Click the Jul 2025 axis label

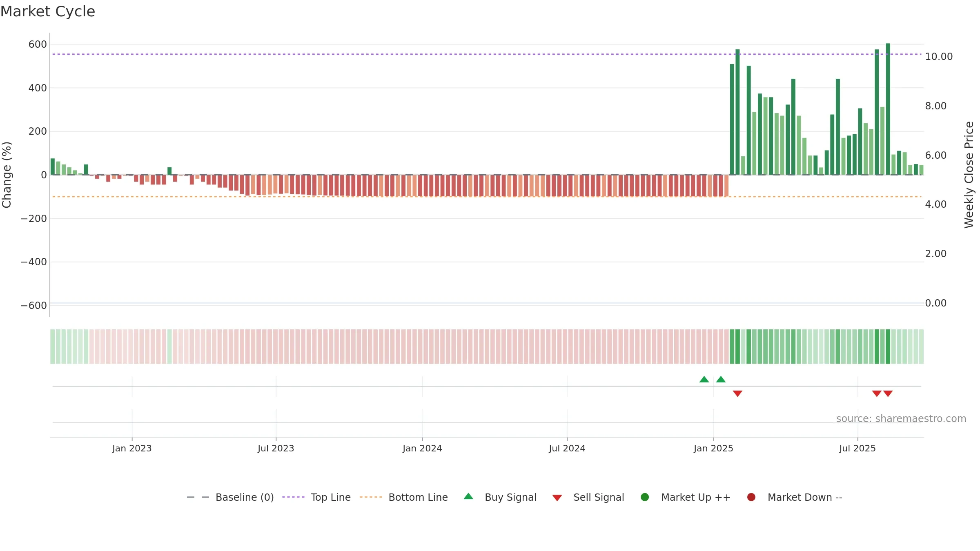pos(857,448)
